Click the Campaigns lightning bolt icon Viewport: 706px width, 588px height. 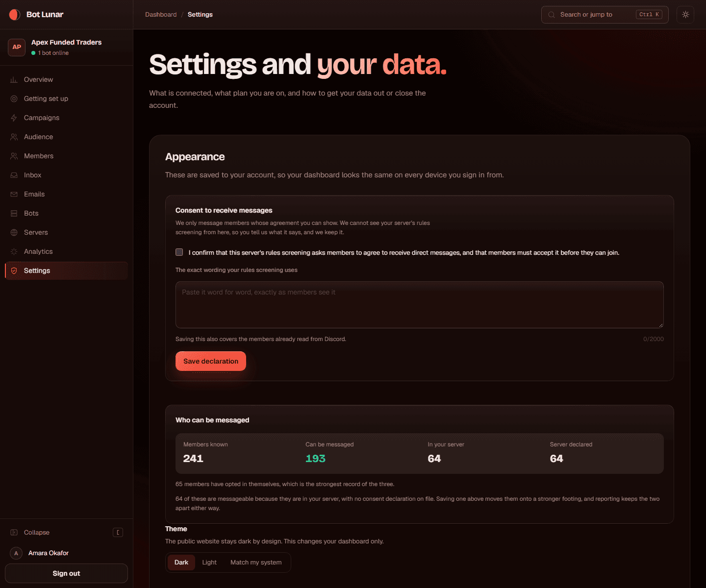14,118
